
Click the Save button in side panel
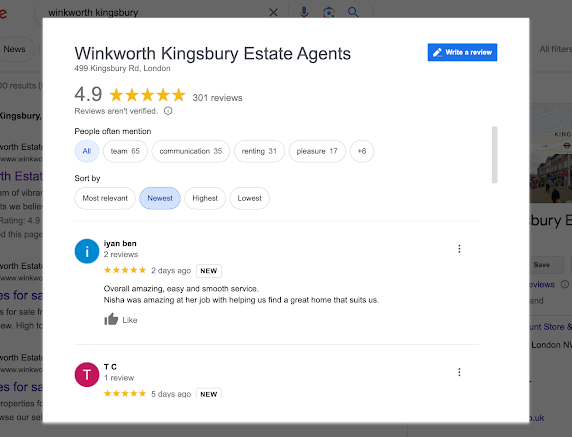pyautogui.click(x=541, y=264)
